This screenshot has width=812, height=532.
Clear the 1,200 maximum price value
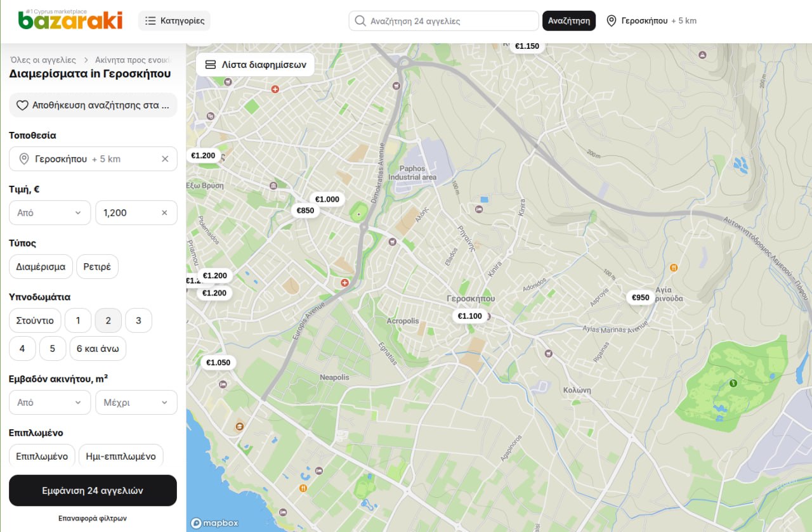coord(164,213)
